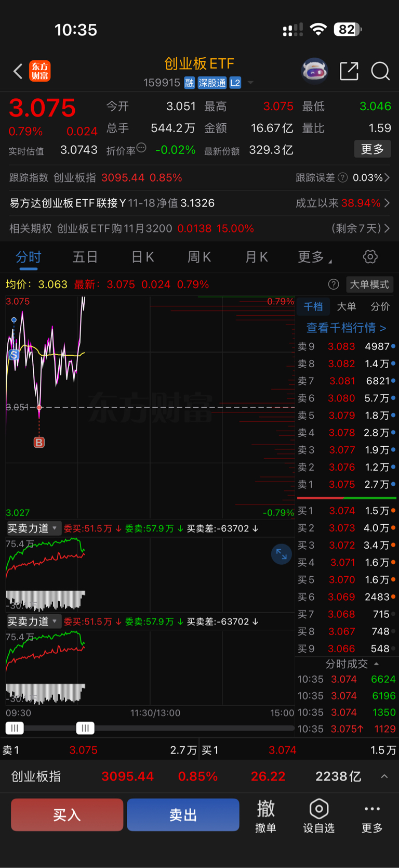399x868 pixels.
Task: Tap the B buy marker on chart
Action: point(39,442)
